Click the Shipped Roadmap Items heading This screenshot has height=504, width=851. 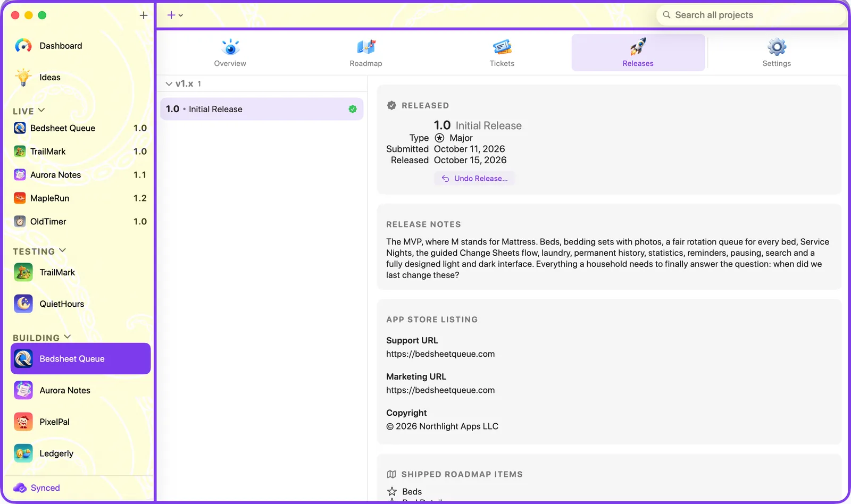(x=462, y=474)
